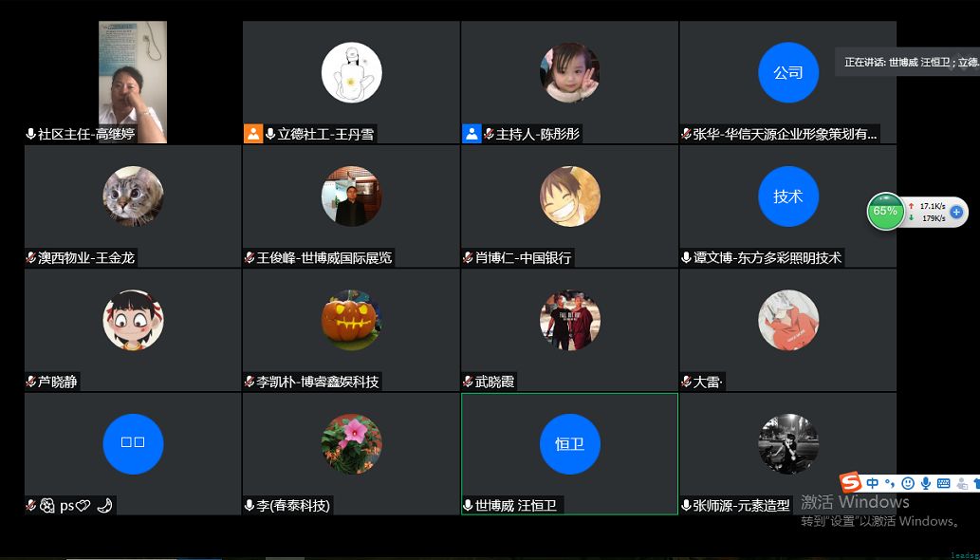Click the blue 公司 avatar of 张华

(787, 72)
